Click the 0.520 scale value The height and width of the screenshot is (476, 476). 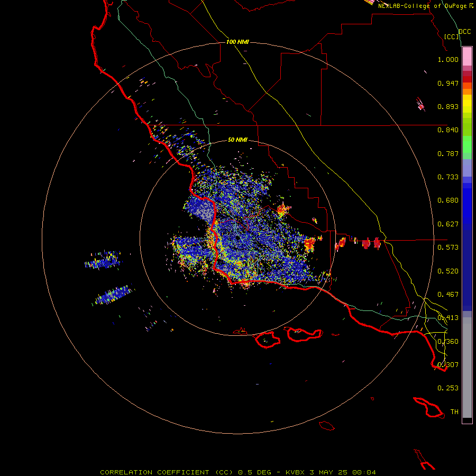coord(448,271)
